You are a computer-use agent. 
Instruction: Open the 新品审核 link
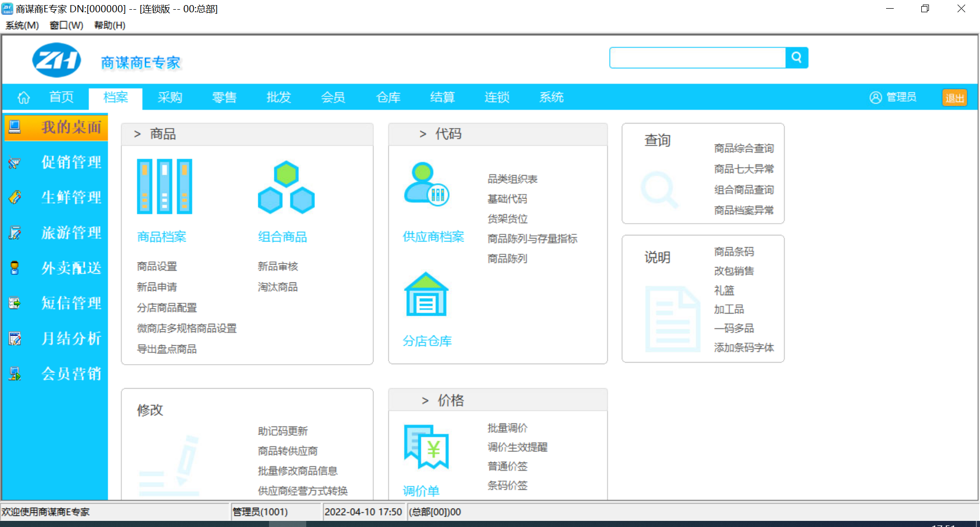[278, 267]
